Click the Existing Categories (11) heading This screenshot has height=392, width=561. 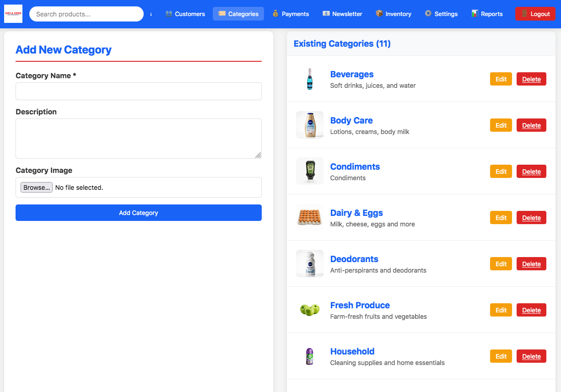pyautogui.click(x=342, y=43)
